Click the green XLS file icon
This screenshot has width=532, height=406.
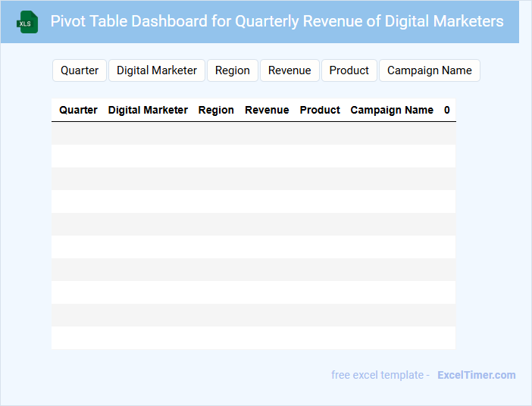28,23
